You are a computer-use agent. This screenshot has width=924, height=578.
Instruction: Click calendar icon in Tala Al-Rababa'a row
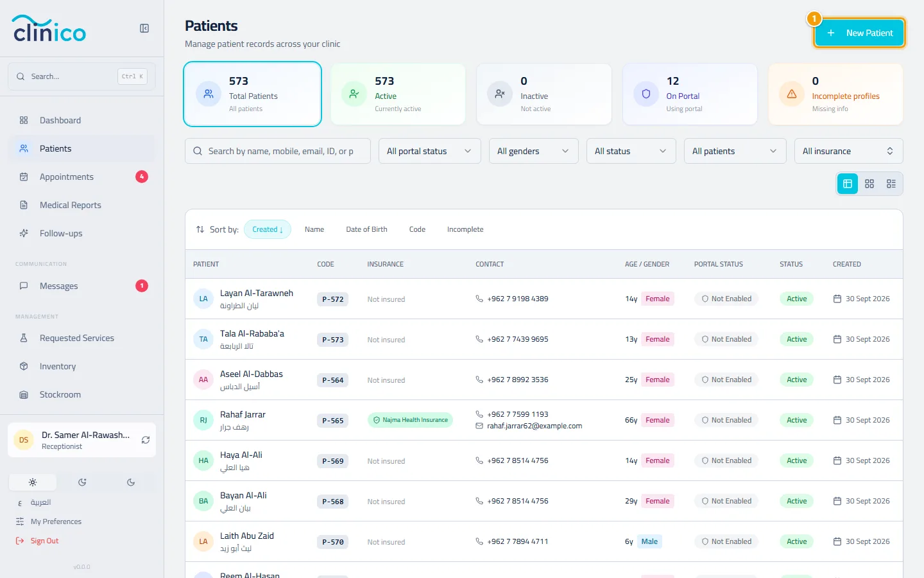click(x=837, y=339)
